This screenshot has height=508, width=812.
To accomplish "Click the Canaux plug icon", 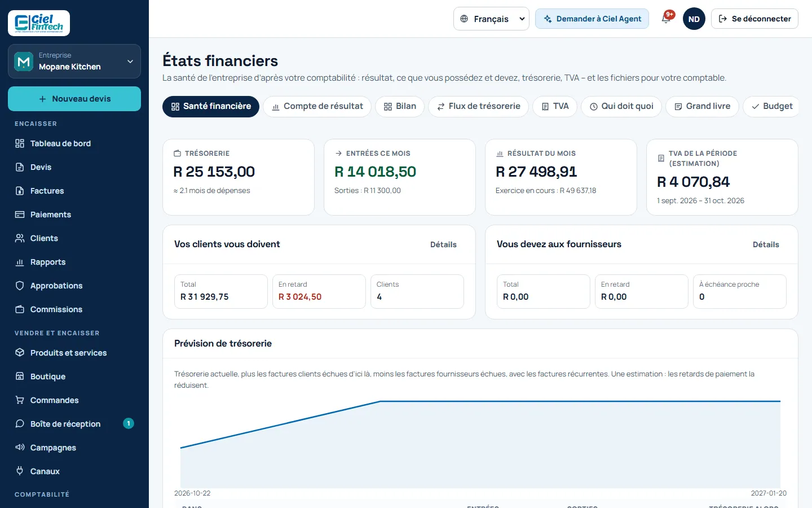I will tap(20, 471).
